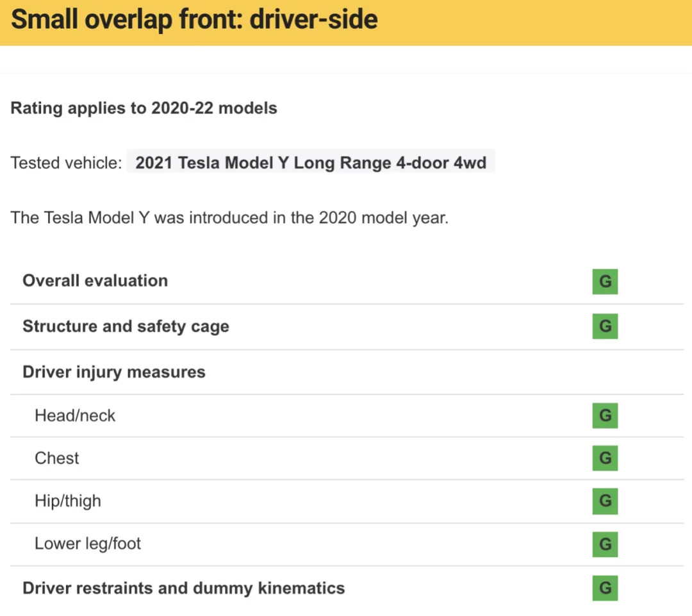Select the Head/neck row text
Image resolution: width=692 pixels, height=616 pixels.
point(75,415)
